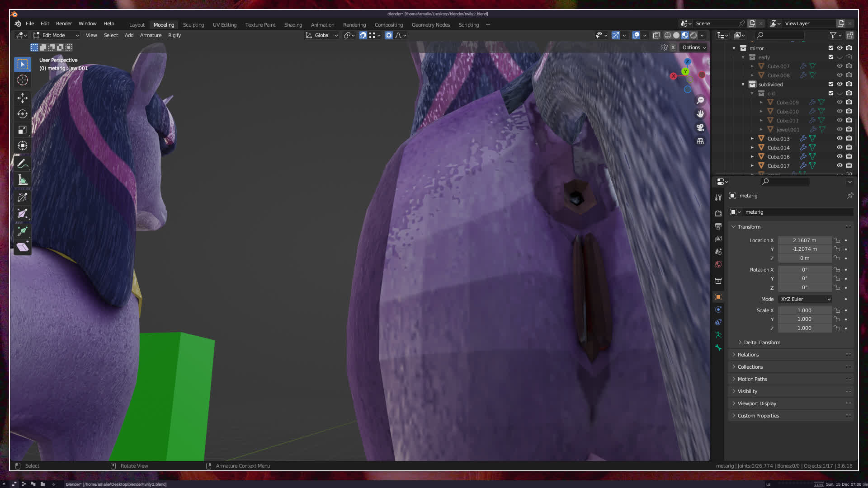Open the Bone properties tab
868x488 pixels.
click(x=718, y=347)
